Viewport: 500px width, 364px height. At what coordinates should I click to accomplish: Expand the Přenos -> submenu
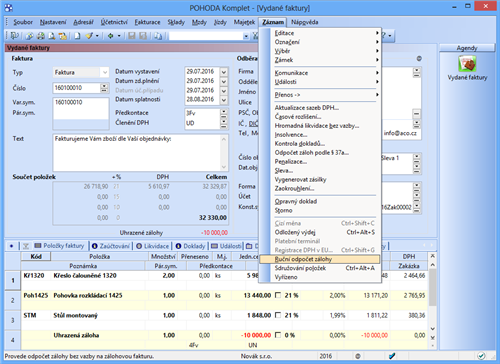[325, 95]
